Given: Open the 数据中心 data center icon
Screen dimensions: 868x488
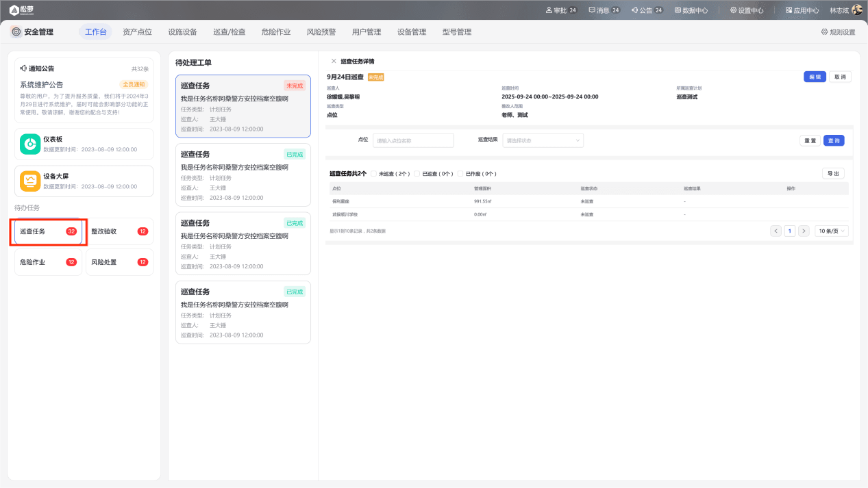Looking at the screenshot, I should [x=678, y=10].
